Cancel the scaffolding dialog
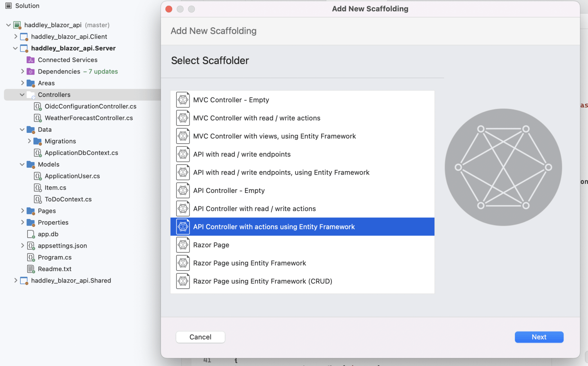This screenshot has width=588, height=366. 200,337
